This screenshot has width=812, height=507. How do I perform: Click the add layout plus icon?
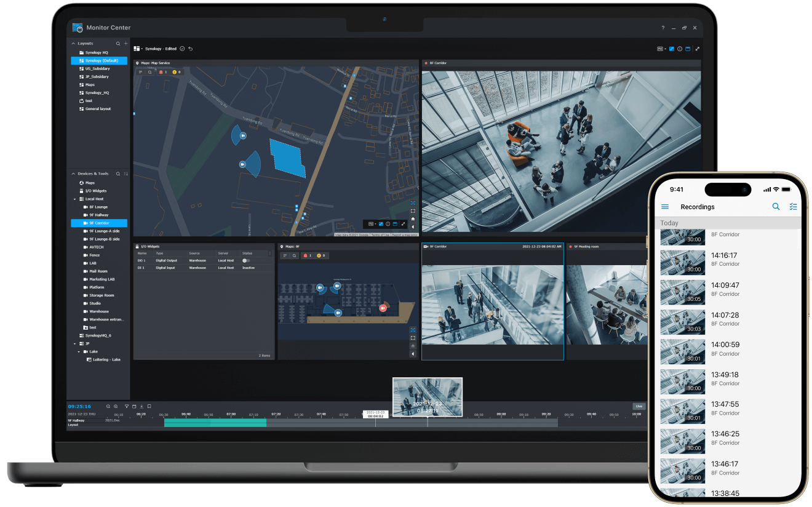[126, 44]
